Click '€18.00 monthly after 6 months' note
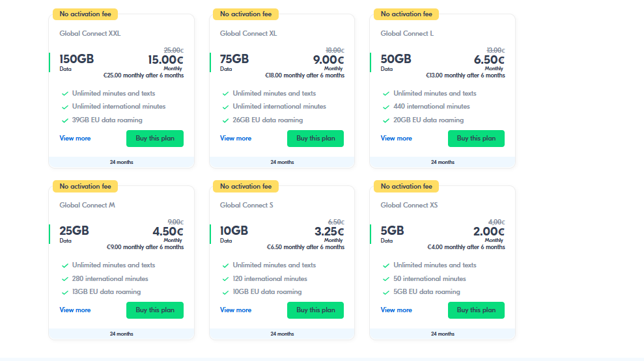The image size is (644, 361). pyautogui.click(x=305, y=75)
